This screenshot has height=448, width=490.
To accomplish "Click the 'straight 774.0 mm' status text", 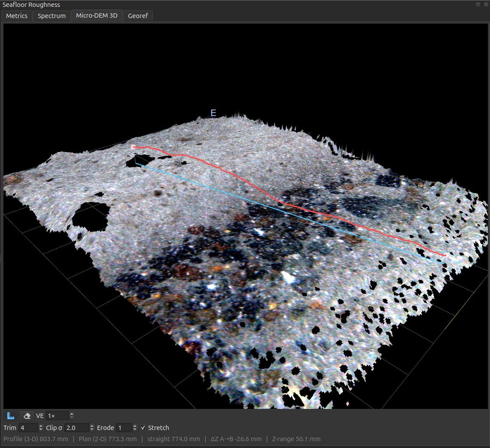I will (x=174, y=439).
